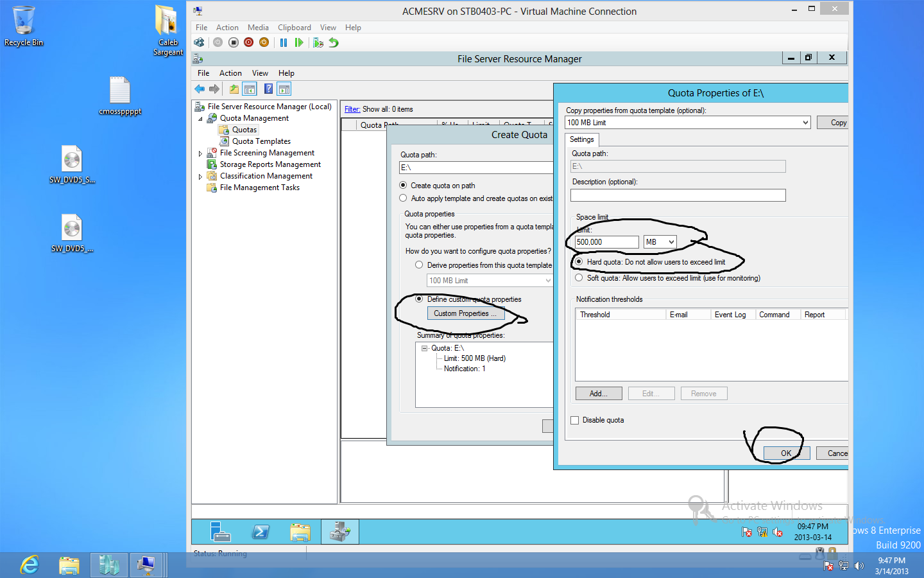The image size is (924, 578).
Task: Go forward using the grey arrow in FSRM toolbar
Action: [x=214, y=89]
